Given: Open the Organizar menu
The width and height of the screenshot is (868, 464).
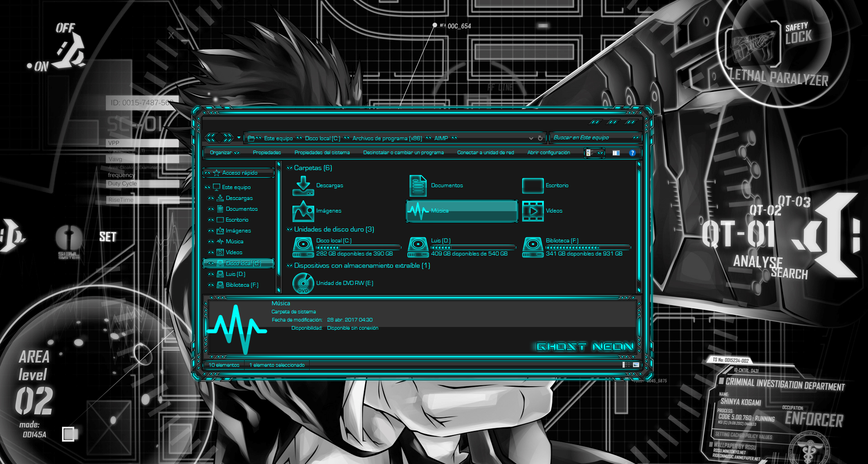Looking at the screenshot, I should click(224, 153).
